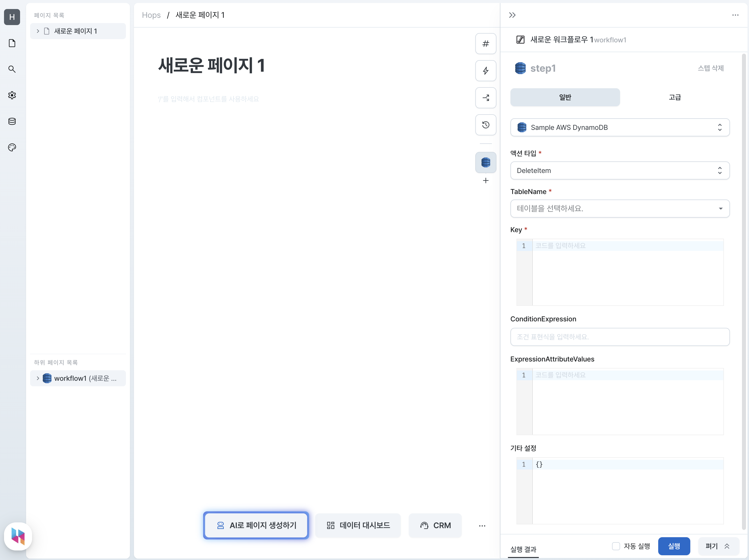Image resolution: width=749 pixels, height=560 pixels.
Task: Click the branch arrows flow icon
Action: (486, 98)
